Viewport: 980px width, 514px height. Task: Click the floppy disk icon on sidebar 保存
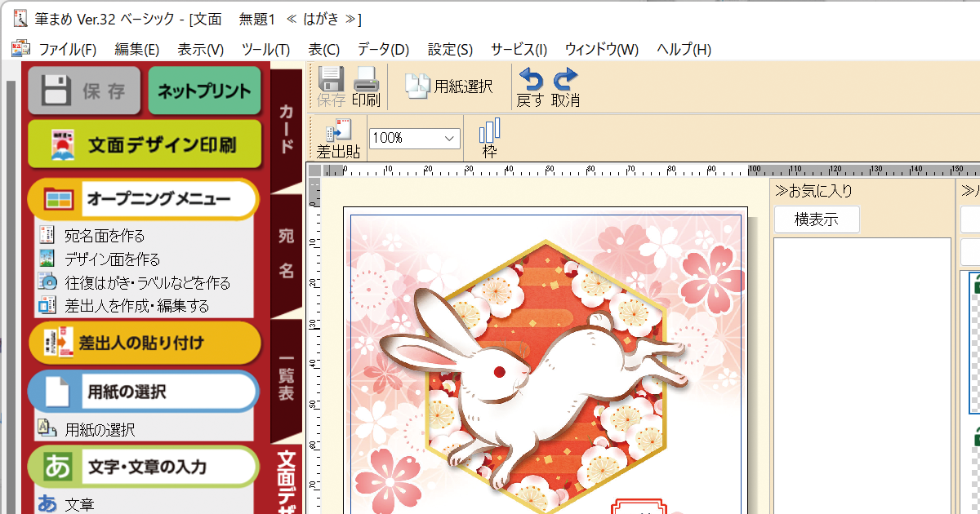[57, 91]
